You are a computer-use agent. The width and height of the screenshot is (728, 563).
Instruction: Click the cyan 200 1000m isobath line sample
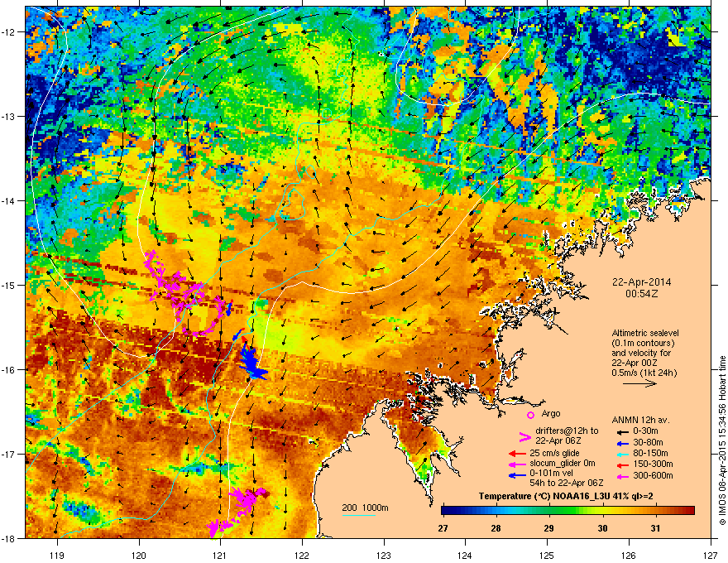click(x=359, y=515)
